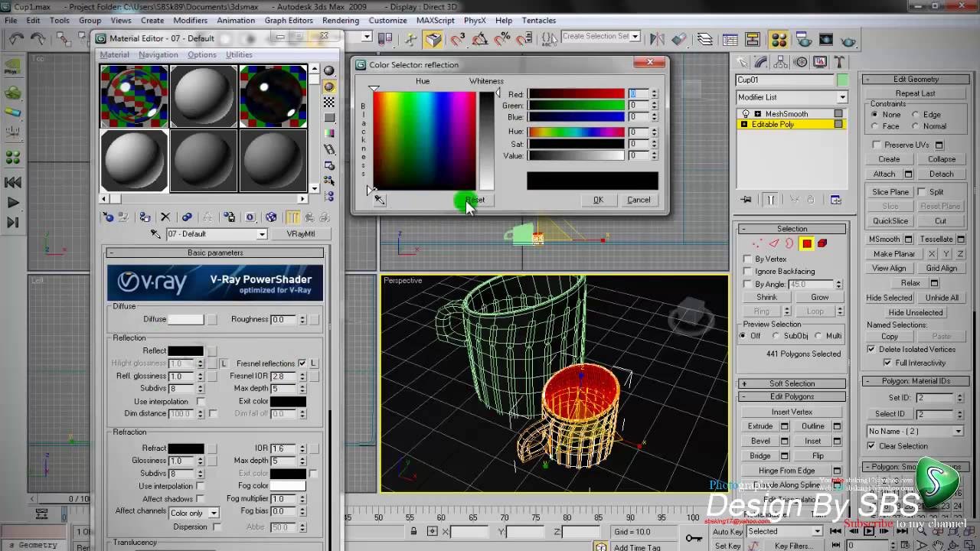The image size is (980, 551).
Task: Open the Utilities hammer panel tab
Action: pyautogui.click(x=840, y=62)
